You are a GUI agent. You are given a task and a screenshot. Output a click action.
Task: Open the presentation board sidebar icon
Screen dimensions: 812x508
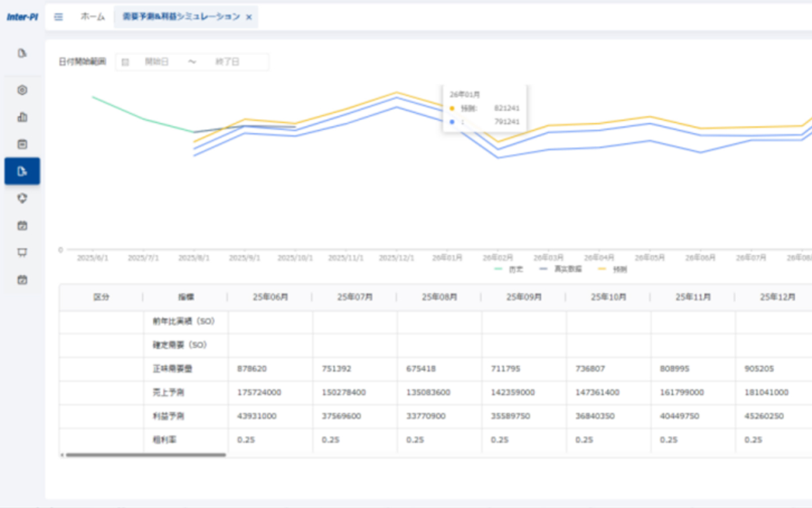[22, 252]
